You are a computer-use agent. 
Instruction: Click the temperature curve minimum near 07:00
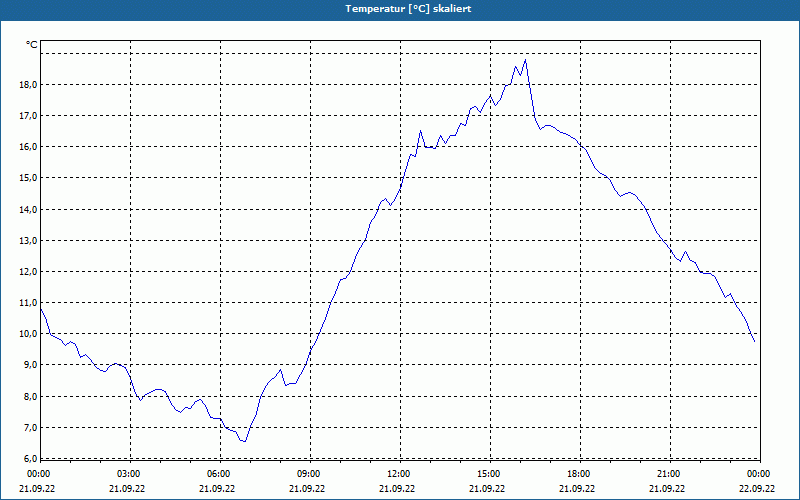pos(244,441)
